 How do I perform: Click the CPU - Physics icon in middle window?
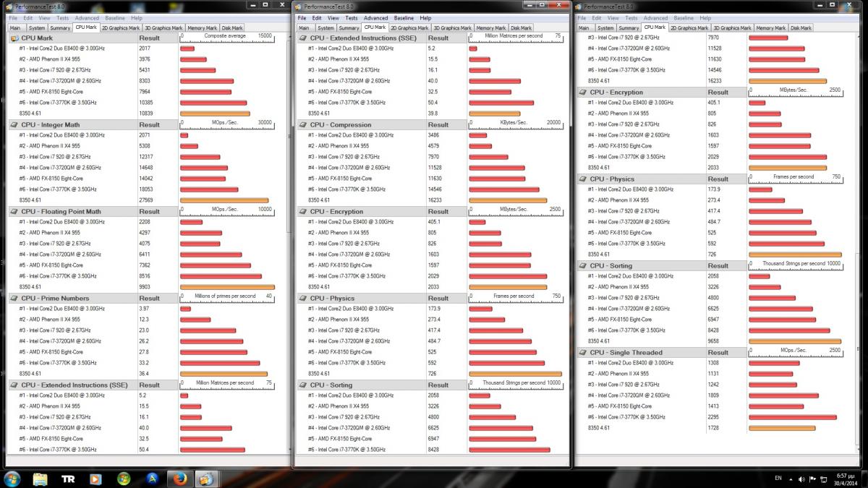[303, 298]
